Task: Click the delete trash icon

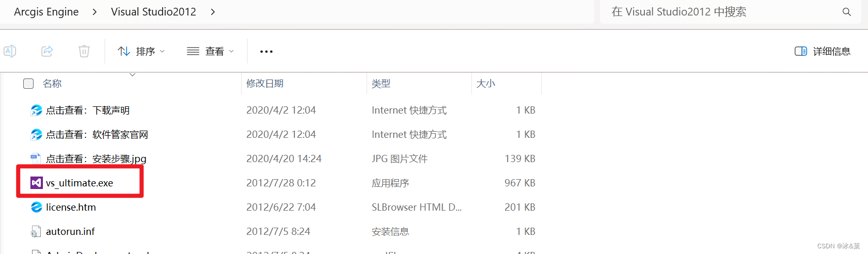Action: [84, 51]
